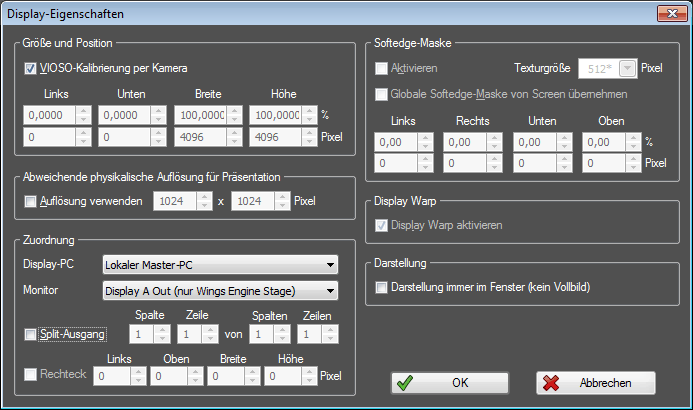The height and width of the screenshot is (410, 693).
Task: Enable Darstellung immer im Fenster checkbox
Action: click(x=381, y=288)
